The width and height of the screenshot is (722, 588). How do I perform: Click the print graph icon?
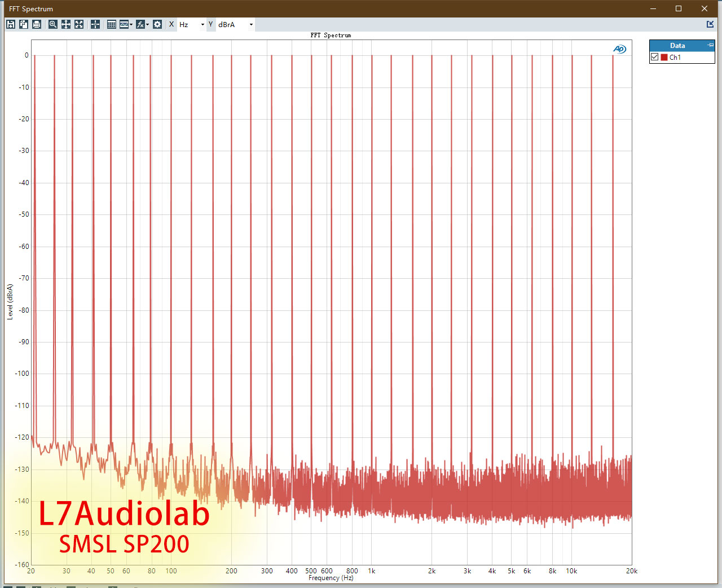pyautogui.click(x=37, y=24)
